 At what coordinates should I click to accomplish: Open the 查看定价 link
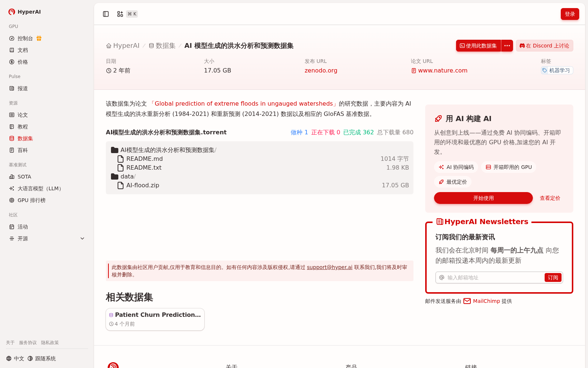[x=550, y=198]
